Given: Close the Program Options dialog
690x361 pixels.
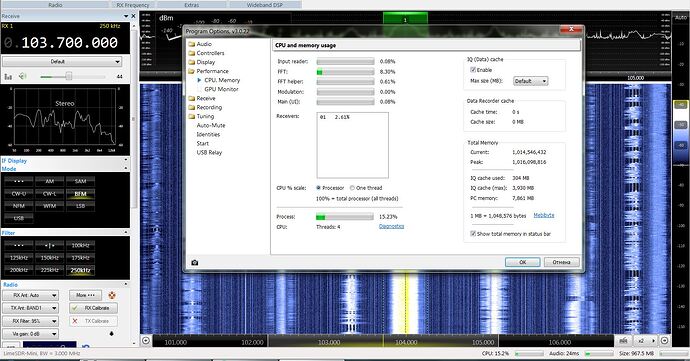Looking at the screenshot, I should tap(571, 29).
